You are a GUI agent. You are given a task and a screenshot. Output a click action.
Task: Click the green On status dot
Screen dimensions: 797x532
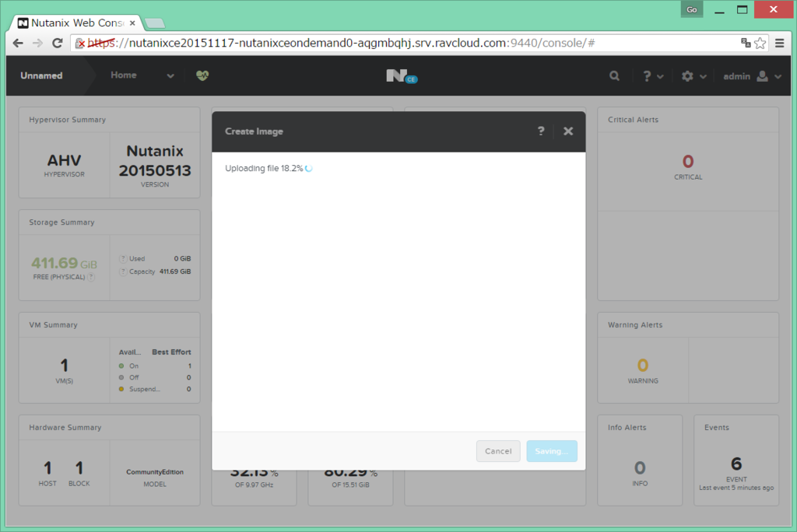[121, 366]
